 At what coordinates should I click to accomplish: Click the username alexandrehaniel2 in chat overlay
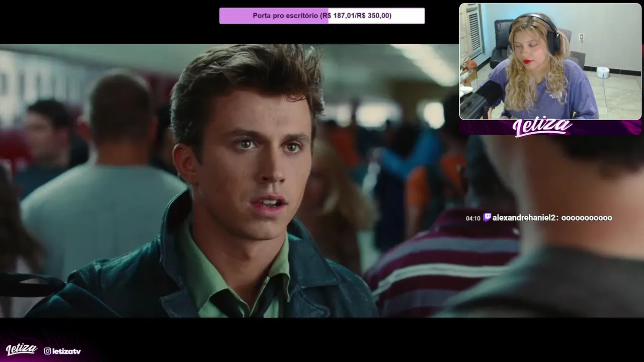coord(525,218)
